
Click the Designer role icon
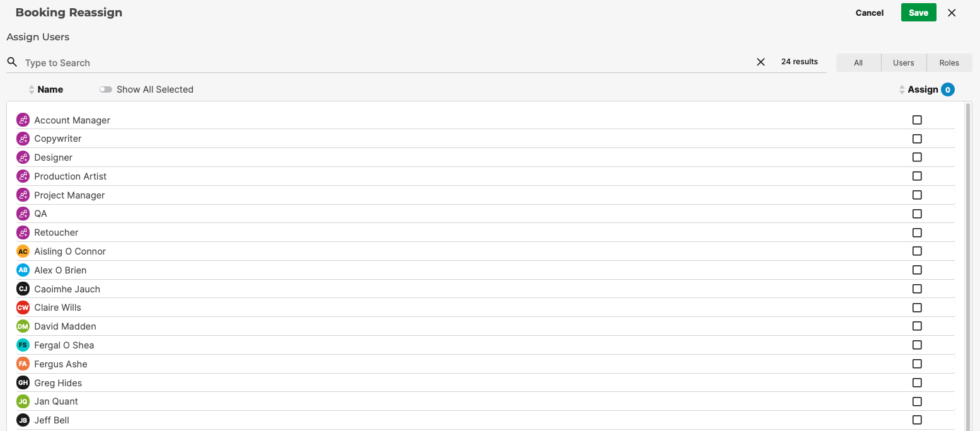pyautogui.click(x=23, y=158)
